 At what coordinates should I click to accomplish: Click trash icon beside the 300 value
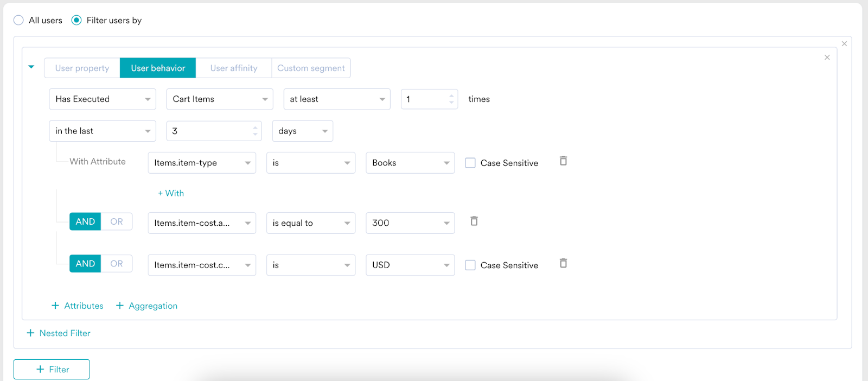coord(474,221)
